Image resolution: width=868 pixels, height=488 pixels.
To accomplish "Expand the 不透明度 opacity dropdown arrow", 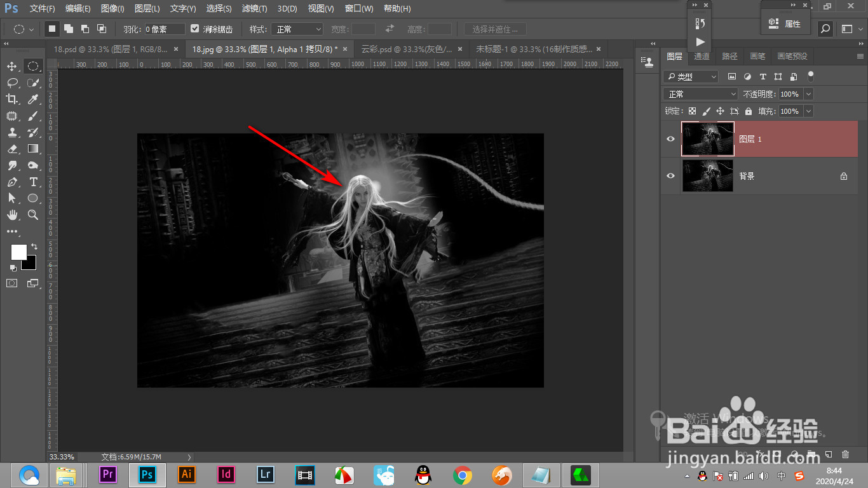I will click(x=808, y=94).
